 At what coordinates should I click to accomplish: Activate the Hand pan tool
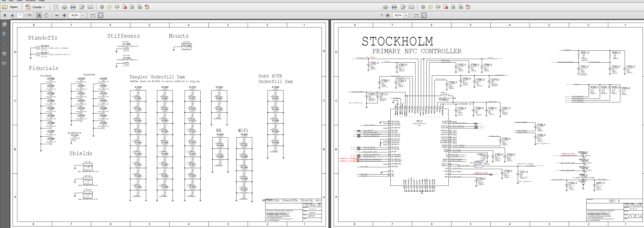[x=46, y=15]
